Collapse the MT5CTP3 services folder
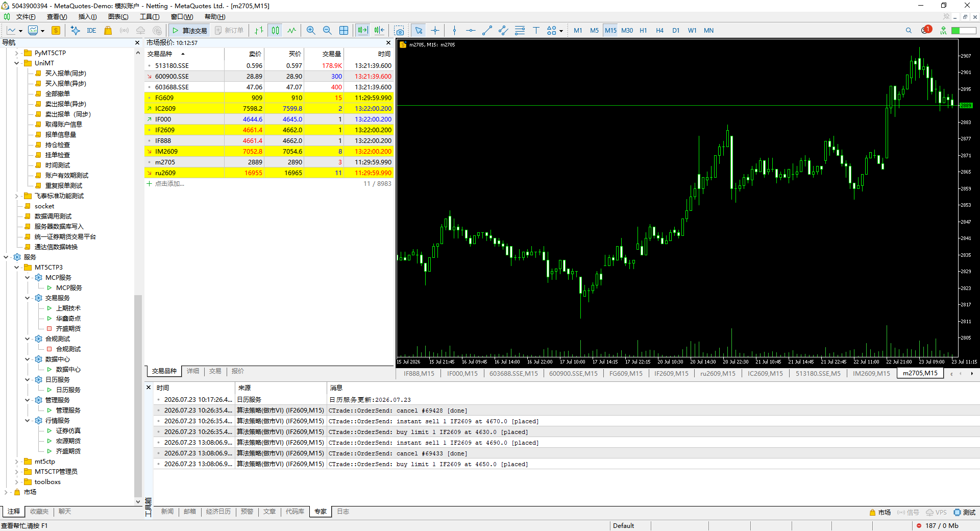Image resolution: width=980 pixels, height=531 pixels. (x=16, y=268)
